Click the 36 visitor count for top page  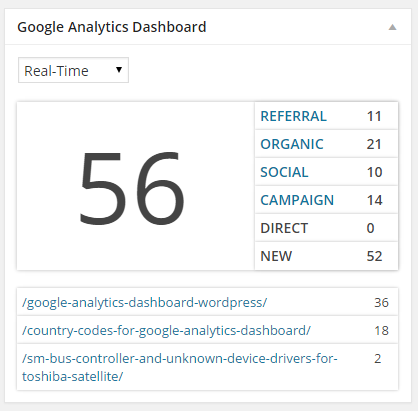[x=381, y=303]
